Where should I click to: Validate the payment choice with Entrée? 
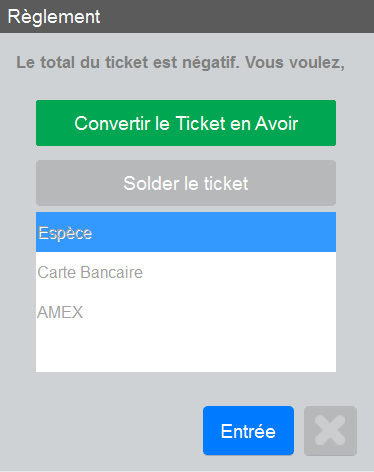click(248, 431)
